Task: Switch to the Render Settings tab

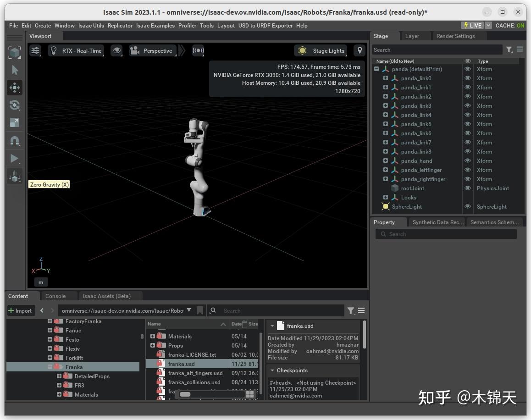Action: (455, 36)
